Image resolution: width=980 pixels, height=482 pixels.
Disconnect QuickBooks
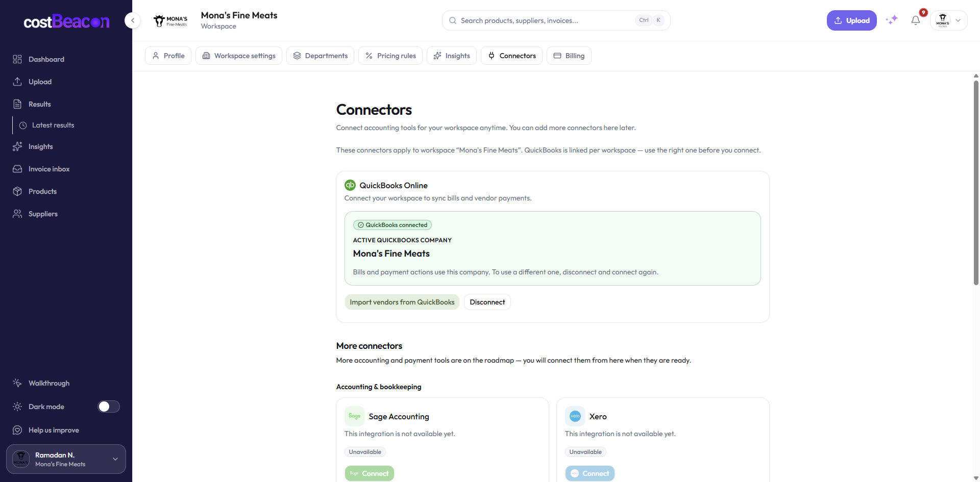pos(487,302)
